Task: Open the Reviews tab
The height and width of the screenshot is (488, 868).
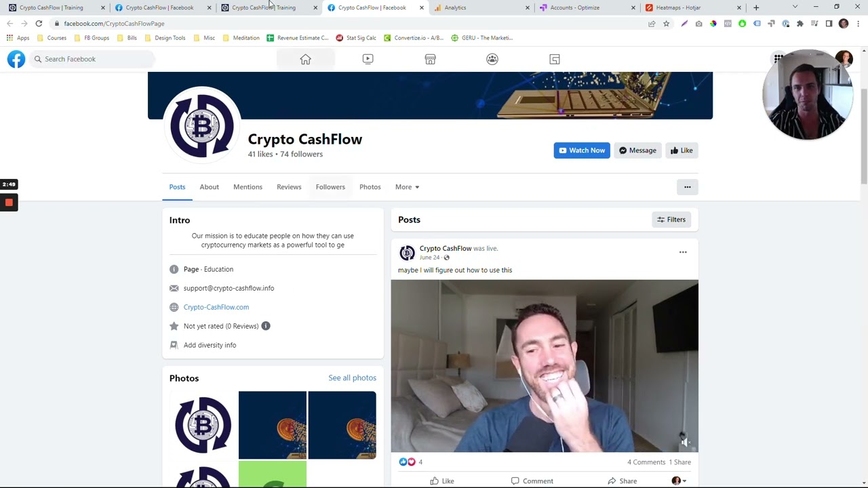Action: (x=289, y=187)
